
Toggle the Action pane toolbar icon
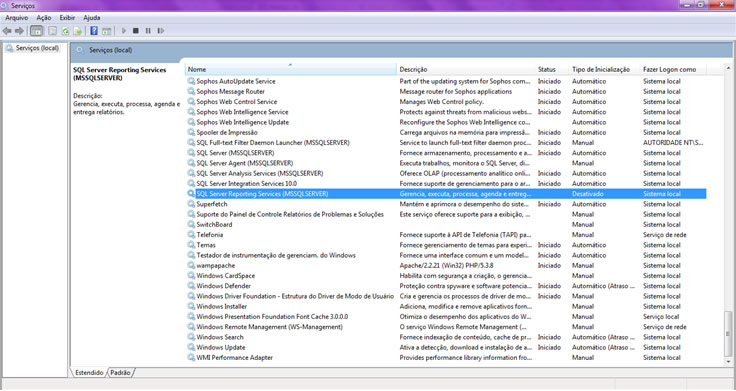[107, 31]
